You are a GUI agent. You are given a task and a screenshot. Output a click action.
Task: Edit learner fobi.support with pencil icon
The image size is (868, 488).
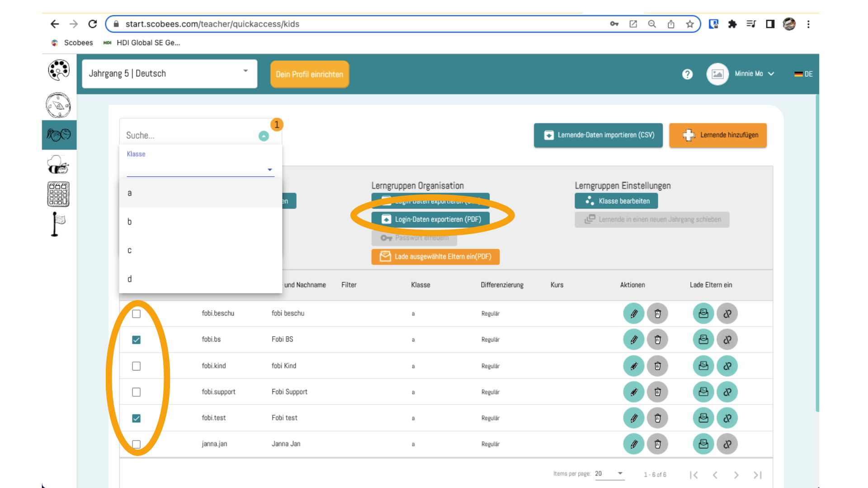pos(634,392)
